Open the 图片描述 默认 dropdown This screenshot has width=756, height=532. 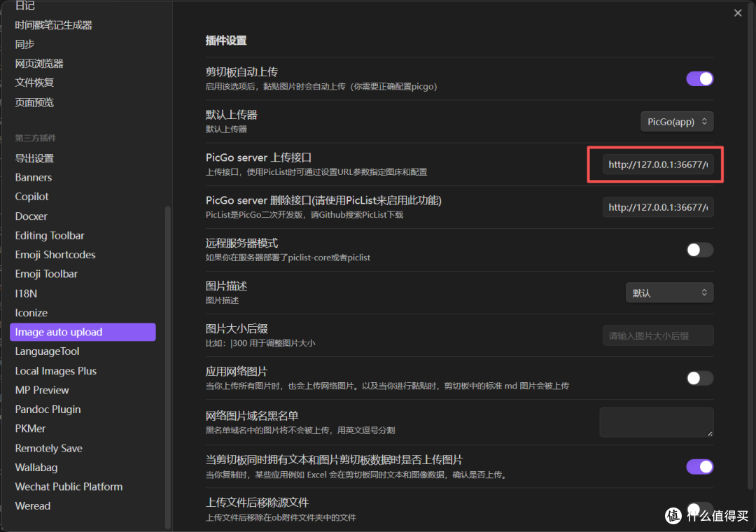tap(669, 293)
